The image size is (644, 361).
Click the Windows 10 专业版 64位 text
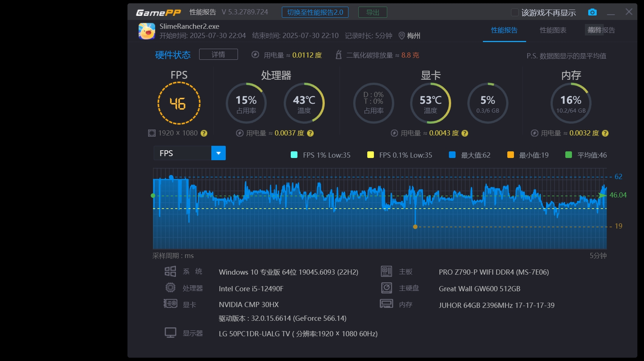289,272
